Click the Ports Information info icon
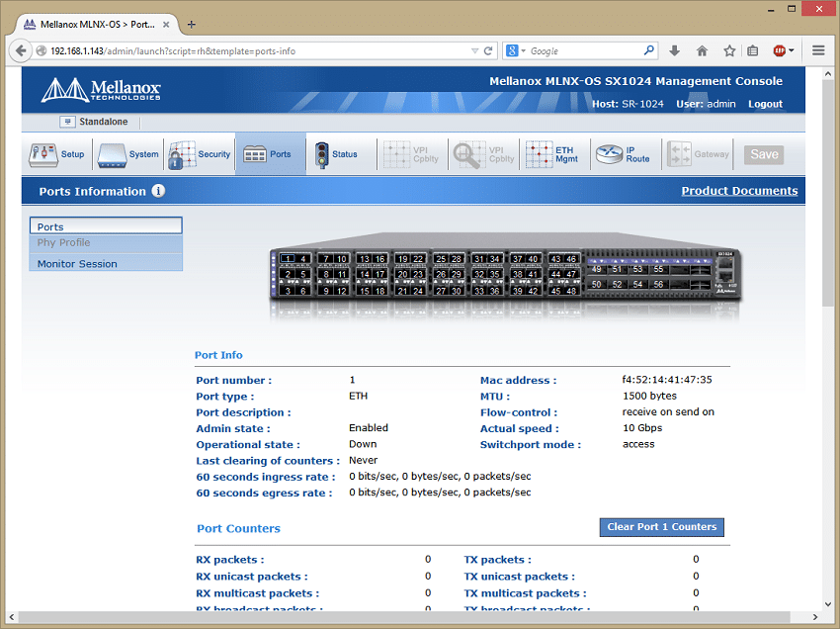Screen dimensions: 840x629 (x=158, y=191)
